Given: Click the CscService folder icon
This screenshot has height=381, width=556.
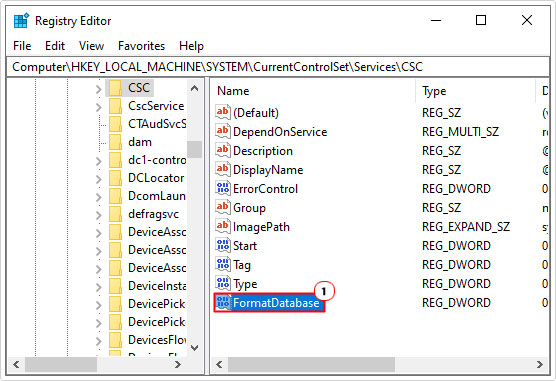Looking at the screenshot, I should [116, 106].
